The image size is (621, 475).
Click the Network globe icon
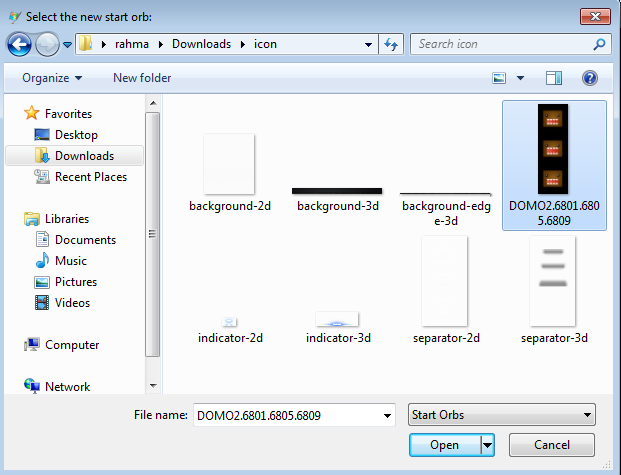32,385
